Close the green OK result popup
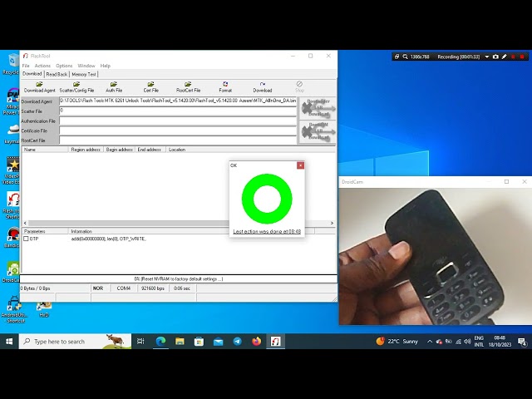 [x=300, y=165]
